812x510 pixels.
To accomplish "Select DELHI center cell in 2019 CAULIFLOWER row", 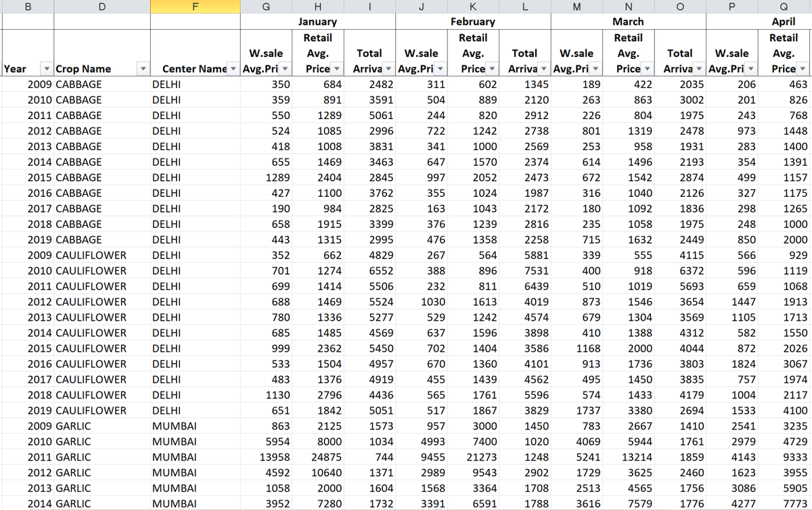I will (x=195, y=411).
